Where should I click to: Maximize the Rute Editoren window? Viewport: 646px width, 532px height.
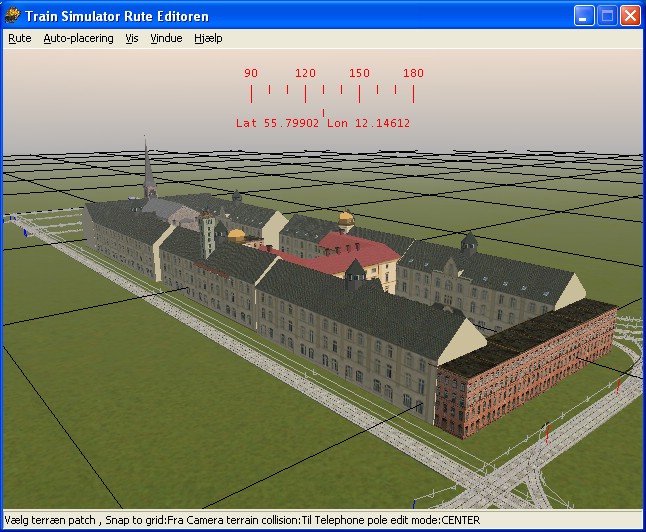tap(607, 16)
